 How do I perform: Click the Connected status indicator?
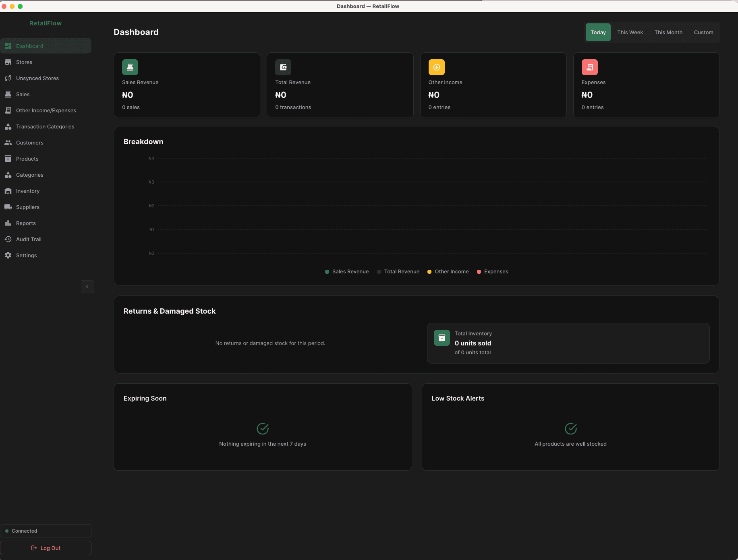click(46, 531)
